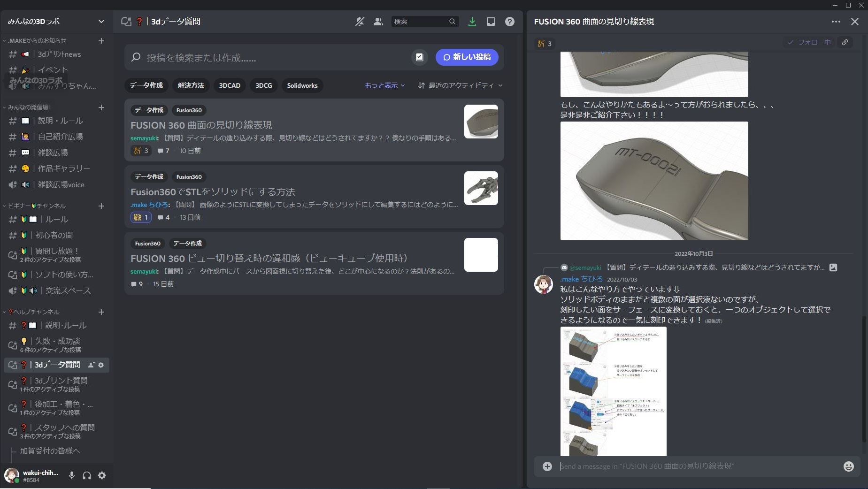
Task: Select the Solidworks tag filter
Action: coord(302,85)
